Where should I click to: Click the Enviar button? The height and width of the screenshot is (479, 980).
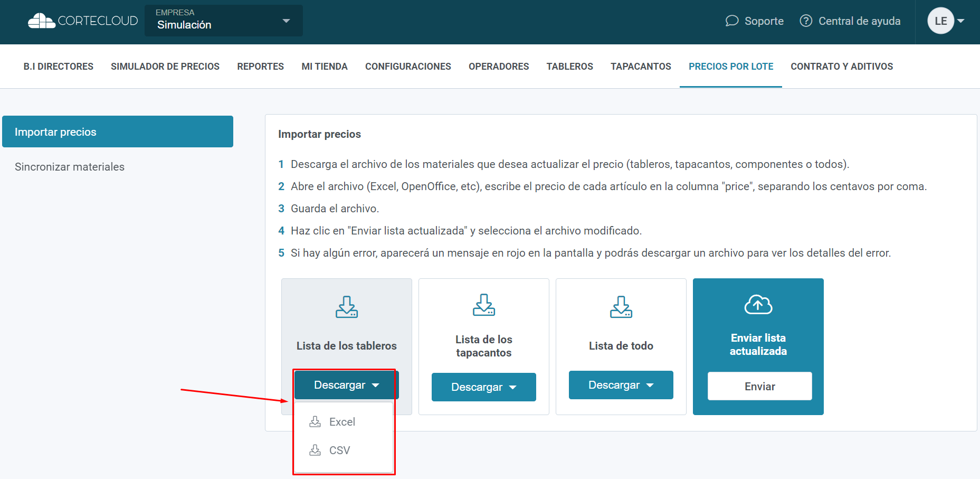(x=760, y=386)
